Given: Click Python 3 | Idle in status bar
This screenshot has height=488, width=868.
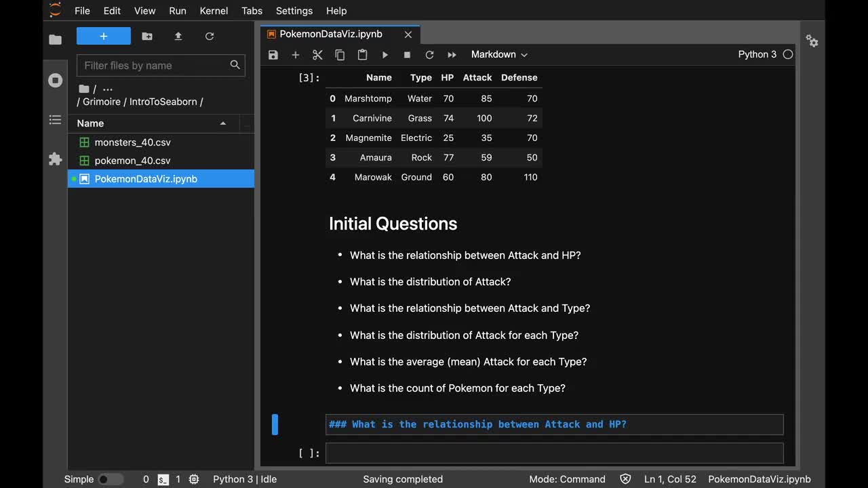Looking at the screenshot, I should coord(245,479).
